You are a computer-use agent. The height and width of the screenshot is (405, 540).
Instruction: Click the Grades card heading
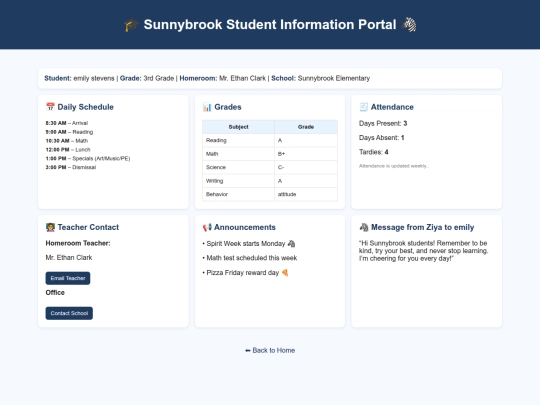(228, 107)
